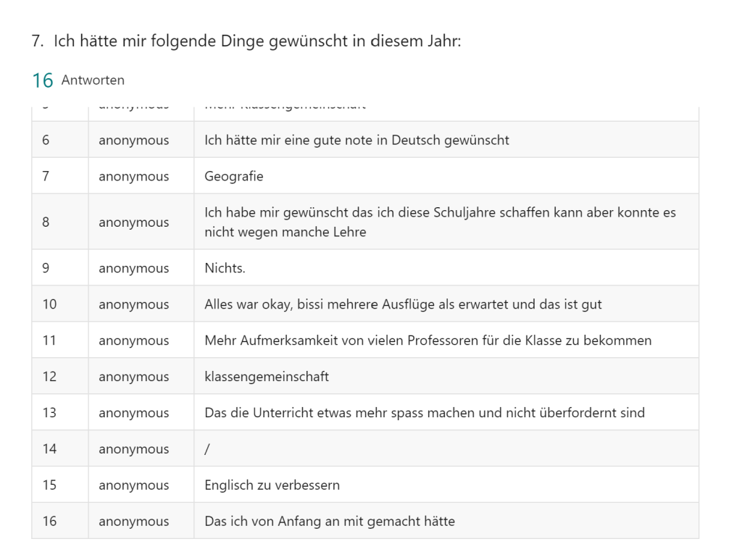This screenshot has height=560, width=742.
Task: Click 'anonymous' in the 'Nichts.' row
Action: click(134, 268)
